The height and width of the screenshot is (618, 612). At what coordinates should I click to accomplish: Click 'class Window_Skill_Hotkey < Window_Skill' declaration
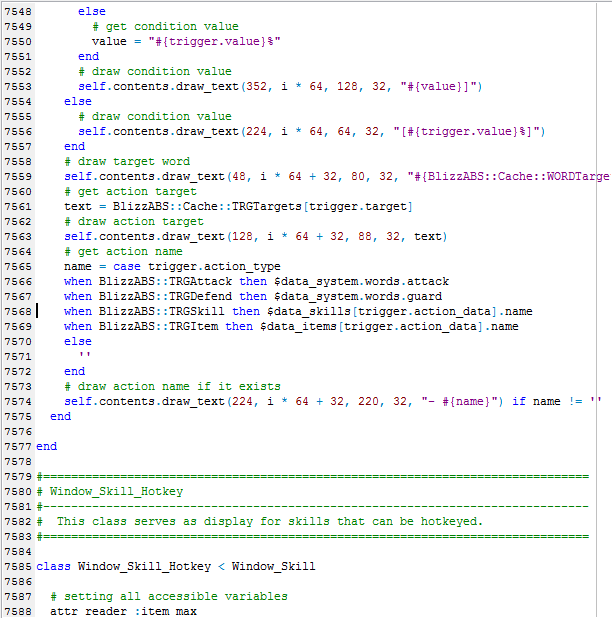pos(176,566)
